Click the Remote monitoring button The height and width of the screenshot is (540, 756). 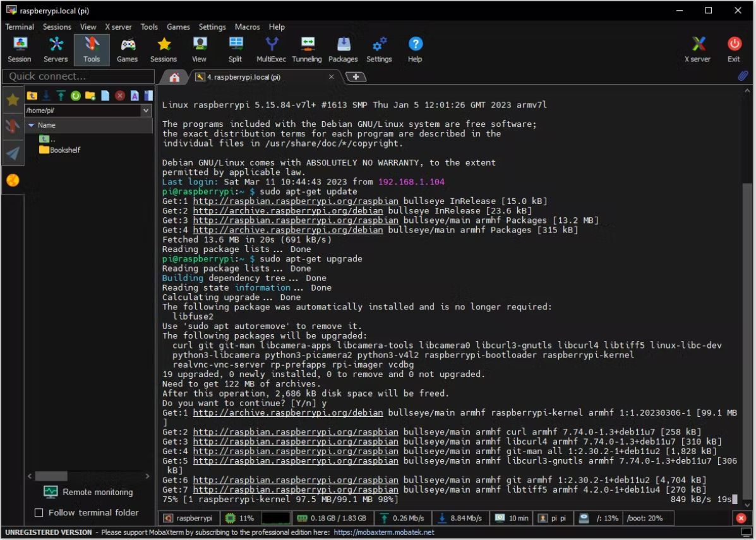pyautogui.click(x=88, y=492)
